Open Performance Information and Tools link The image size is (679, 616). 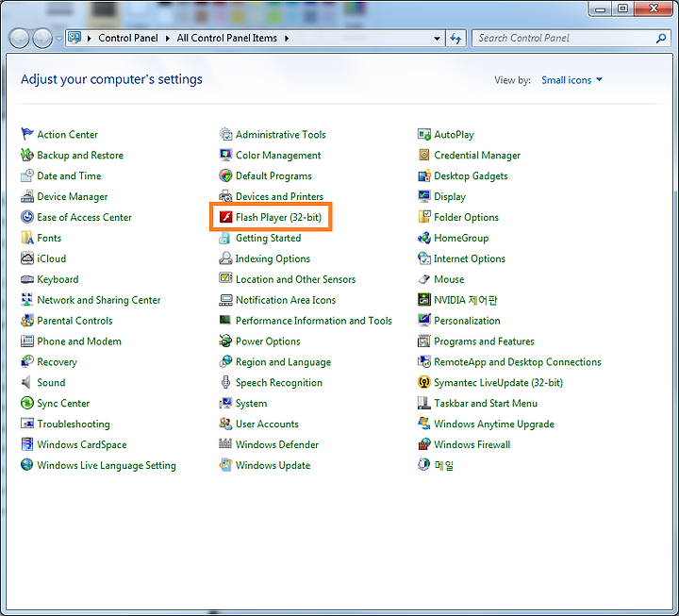tap(313, 321)
